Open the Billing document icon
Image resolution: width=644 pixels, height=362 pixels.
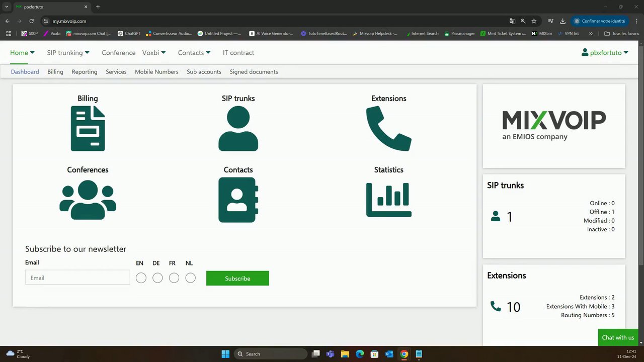(88, 128)
